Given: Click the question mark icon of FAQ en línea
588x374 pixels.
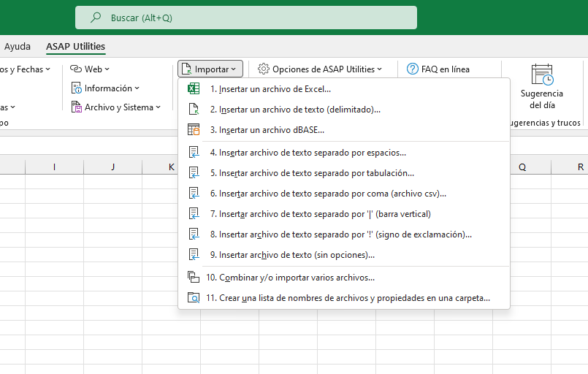Looking at the screenshot, I should pyautogui.click(x=413, y=69).
